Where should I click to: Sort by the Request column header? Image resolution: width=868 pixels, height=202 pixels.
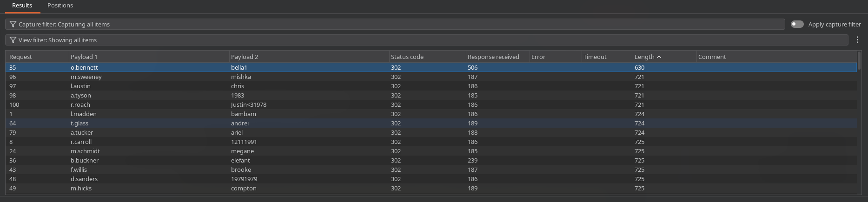37,57
